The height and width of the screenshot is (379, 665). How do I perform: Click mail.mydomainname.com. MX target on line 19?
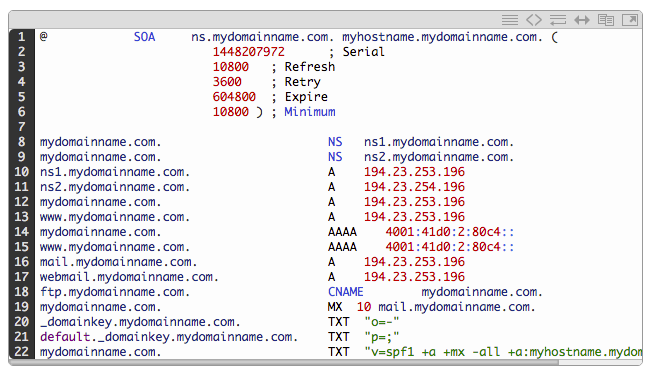click(x=457, y=307)
